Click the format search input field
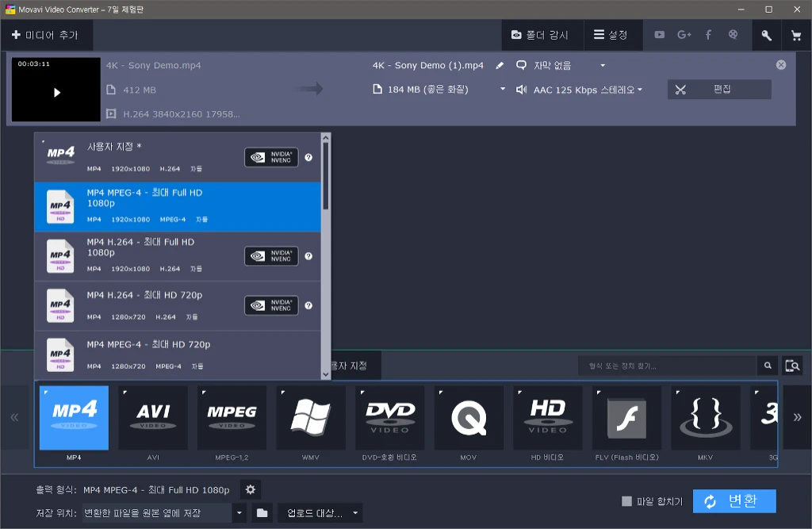The height and width of the screenshot is (529, 812). [x=667, y=366]
